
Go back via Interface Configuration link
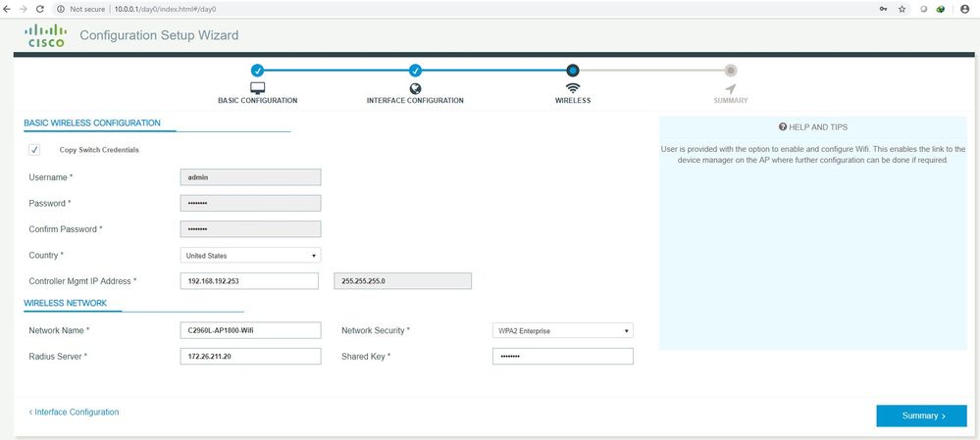click(x=75, y=413)
